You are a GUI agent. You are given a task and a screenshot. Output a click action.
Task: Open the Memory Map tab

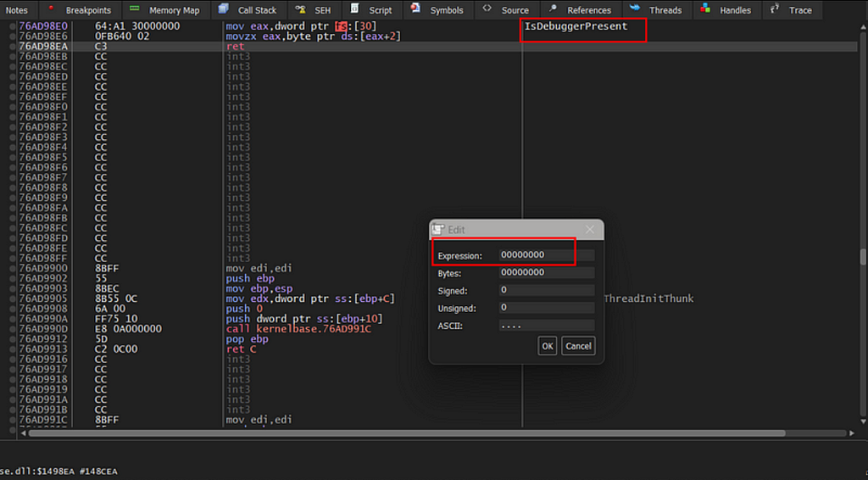[165, 10]
